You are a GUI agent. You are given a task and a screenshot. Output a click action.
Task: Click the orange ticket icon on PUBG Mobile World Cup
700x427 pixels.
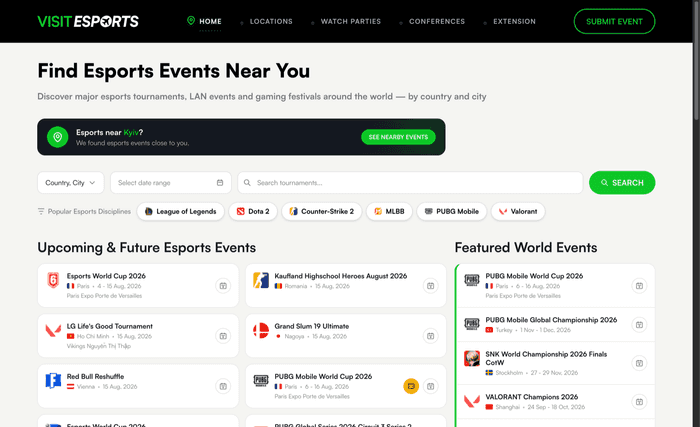point(411,386)
